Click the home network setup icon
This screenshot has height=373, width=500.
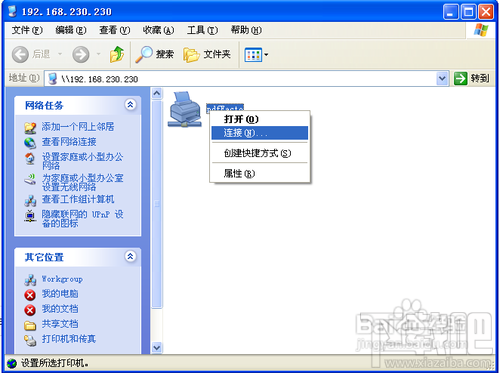(x=30, y=159)
